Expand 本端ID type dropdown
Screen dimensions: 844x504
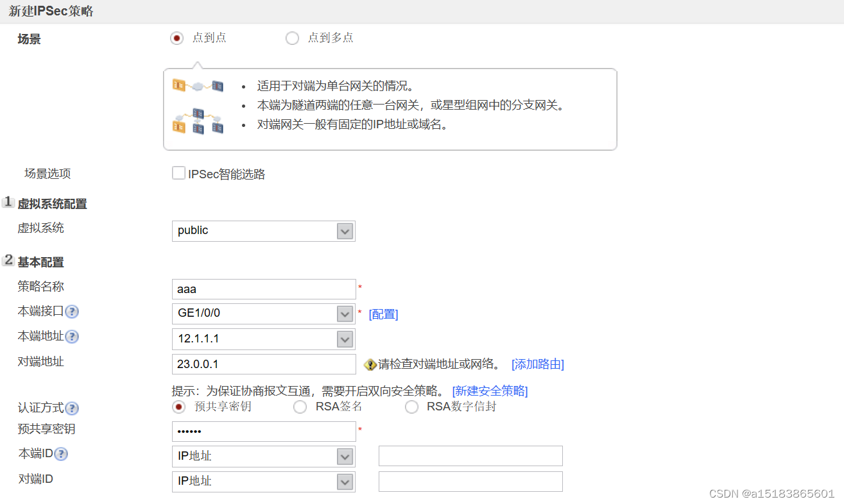coord(264,457)
